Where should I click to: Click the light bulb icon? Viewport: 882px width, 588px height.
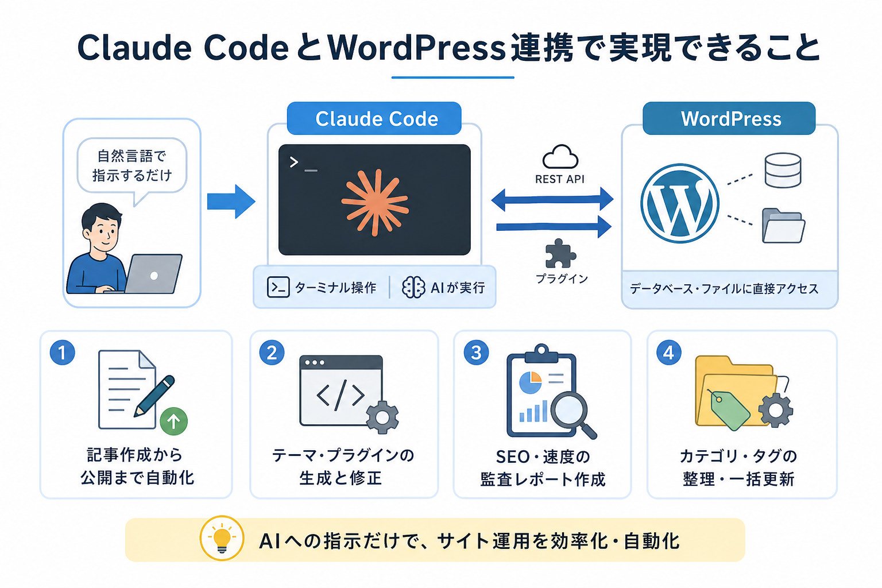coord(222,539)
